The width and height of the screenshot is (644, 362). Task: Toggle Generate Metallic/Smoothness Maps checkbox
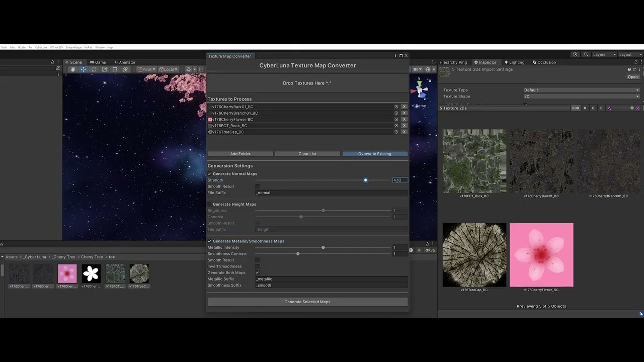click(x=210, y=241)
